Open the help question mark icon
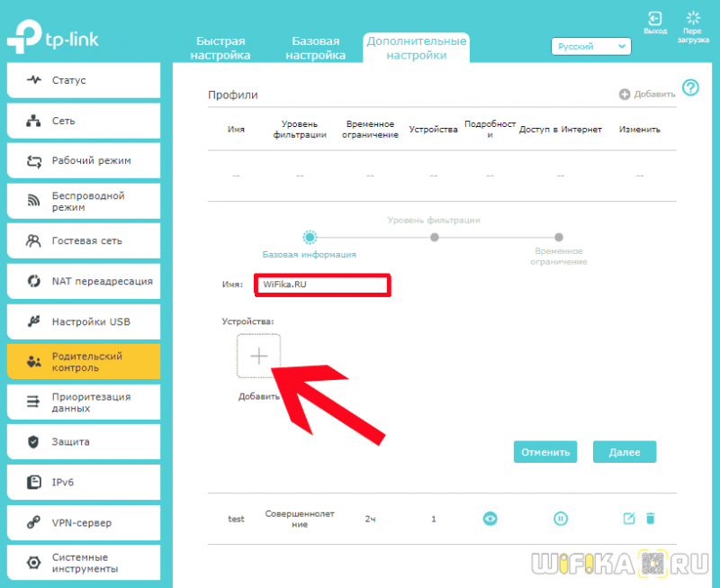The height and width of the screenshot is (588, 720). [690, 87]
